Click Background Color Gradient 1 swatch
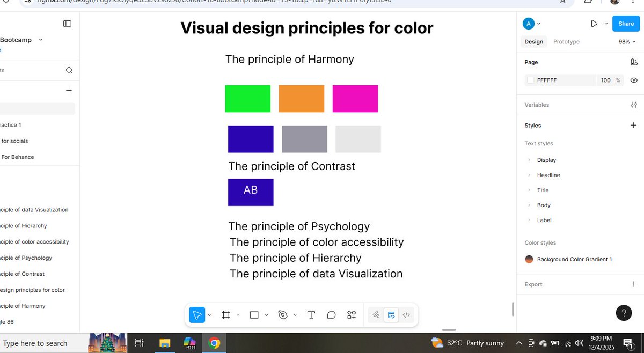This screenshot has width=644, height=353. (x=529, y=259)
